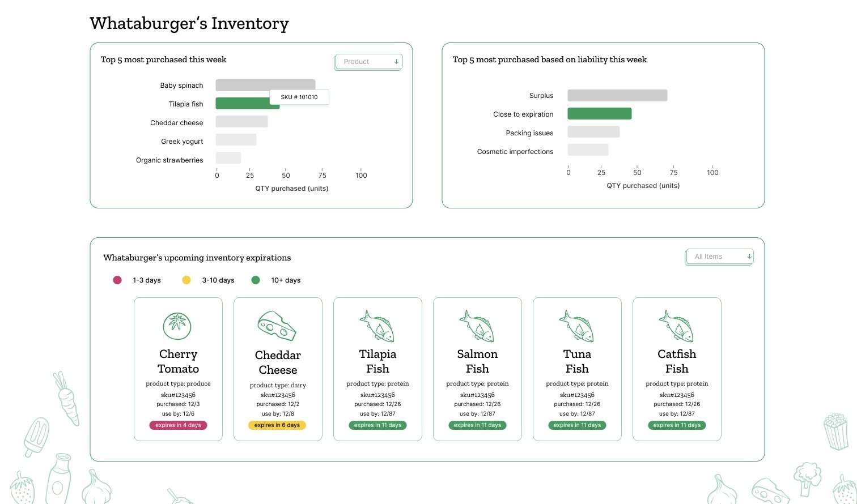Click the Product dropdown arrow

(396, 62)
